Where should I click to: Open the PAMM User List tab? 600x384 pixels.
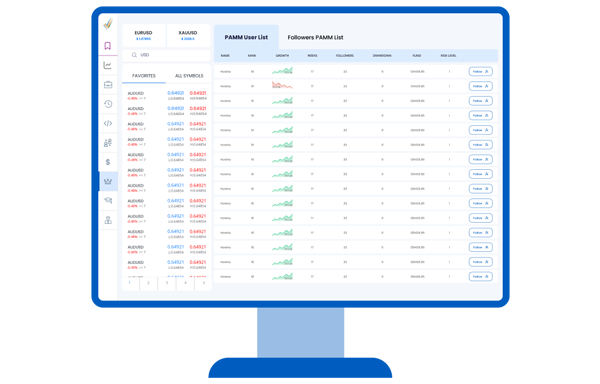246,37
